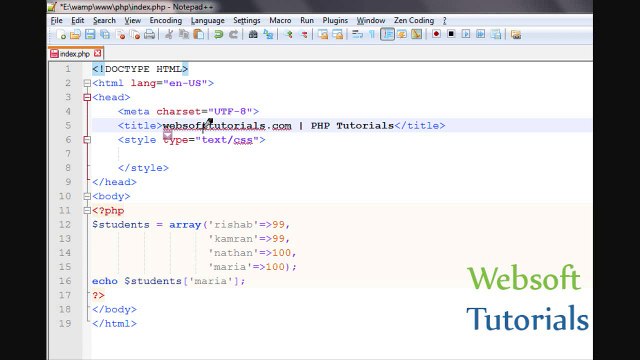
Task: Click line number 12 in the margin
Action: coord(65,224)
